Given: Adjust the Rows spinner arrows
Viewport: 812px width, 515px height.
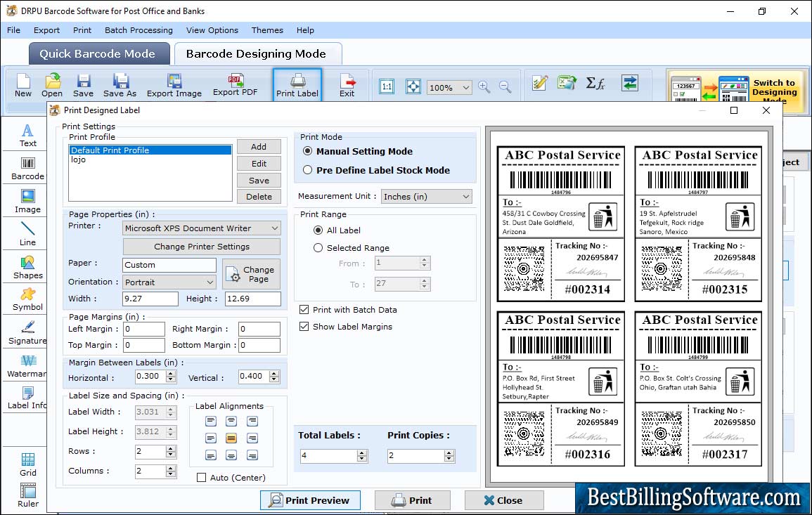Looking at the screenshot, I should pos(171,452).
